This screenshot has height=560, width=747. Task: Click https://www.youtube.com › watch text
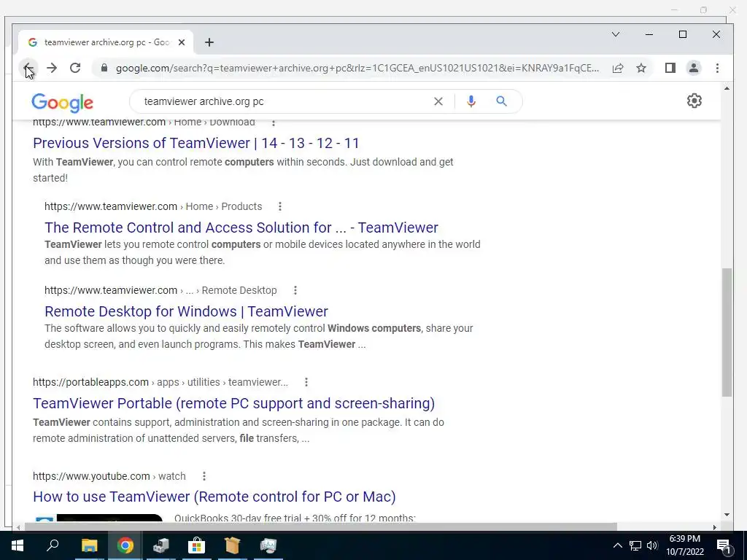tap(109, 475)
